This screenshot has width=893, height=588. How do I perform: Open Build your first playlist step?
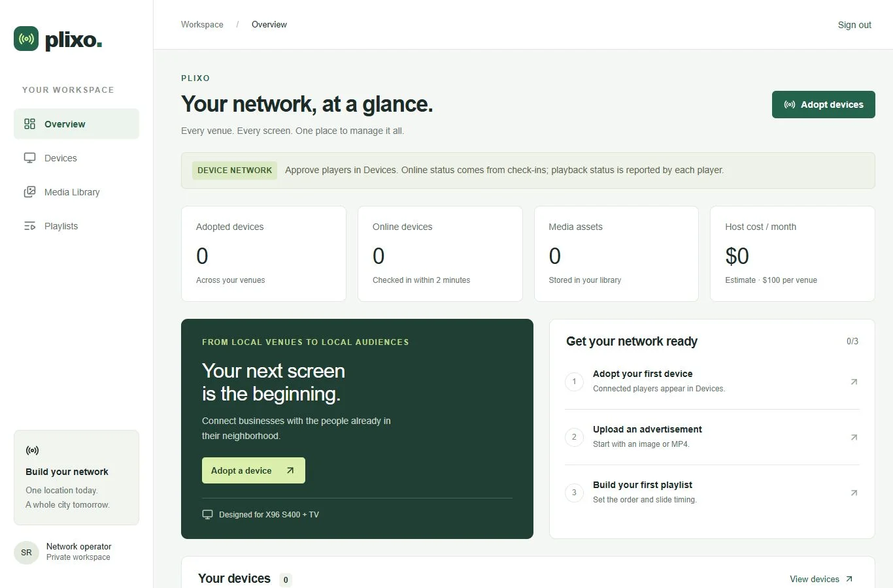click(x=712, y=493)
